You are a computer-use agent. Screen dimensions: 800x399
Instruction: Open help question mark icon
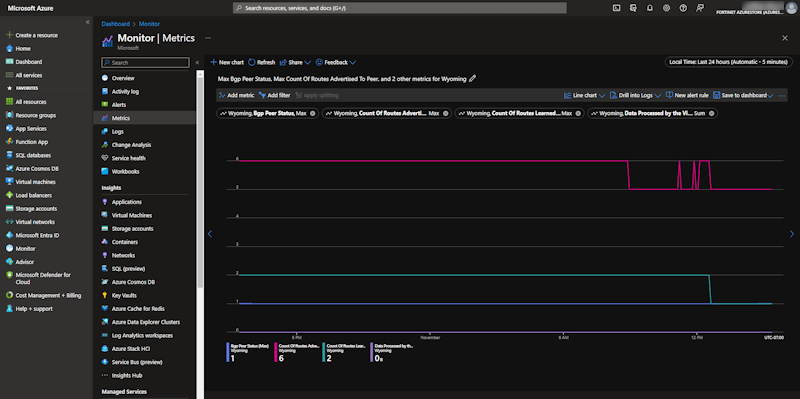[683, 8]
